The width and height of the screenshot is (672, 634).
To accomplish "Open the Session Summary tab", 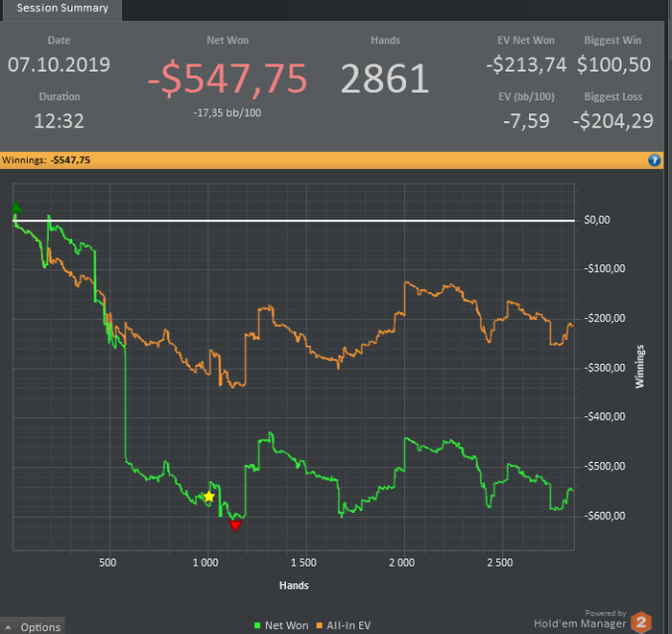I will click(x=62, y=9).
